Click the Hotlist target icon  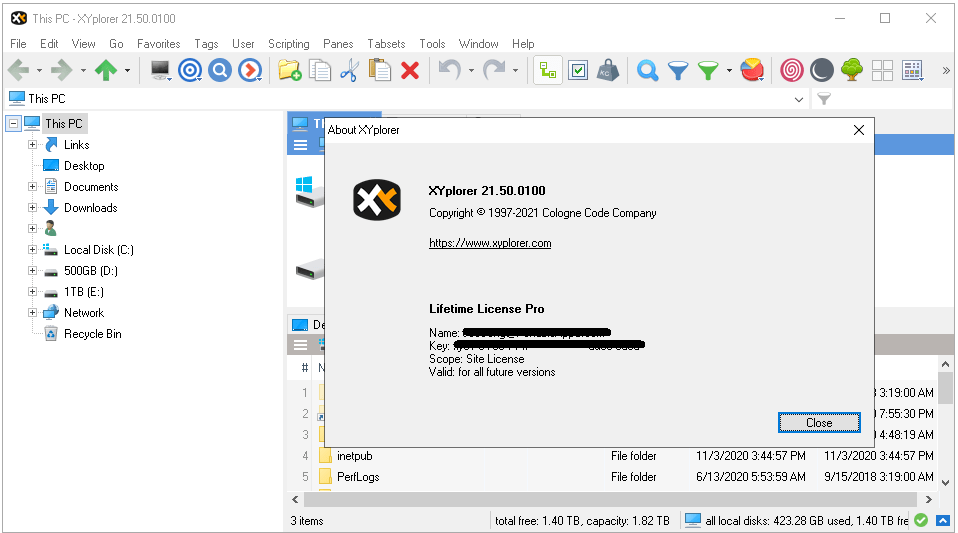190,71
